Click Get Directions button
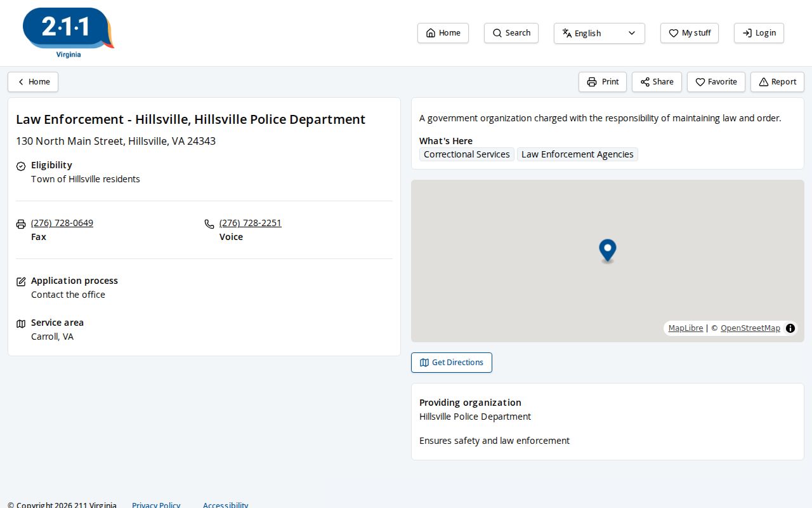 tap(452, 363)
